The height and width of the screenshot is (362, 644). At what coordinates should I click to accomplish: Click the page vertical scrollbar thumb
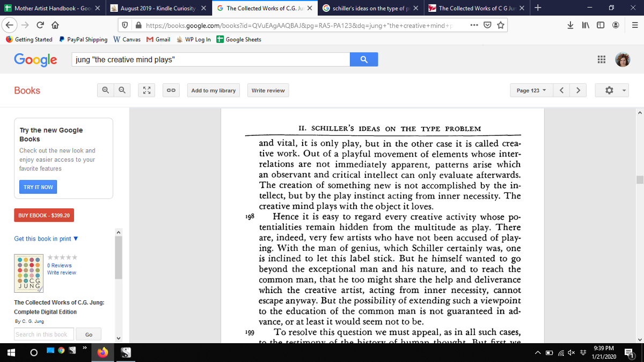click(x=640, y=180)
